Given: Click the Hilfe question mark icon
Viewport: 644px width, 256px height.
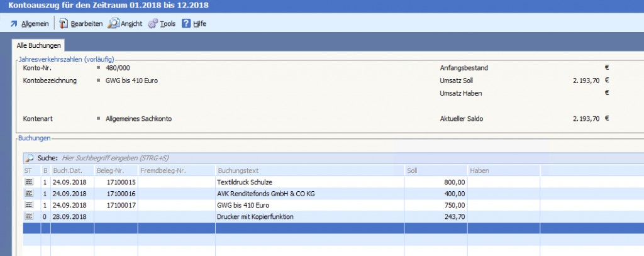Looking at the screenshot, I should (186, 24).
